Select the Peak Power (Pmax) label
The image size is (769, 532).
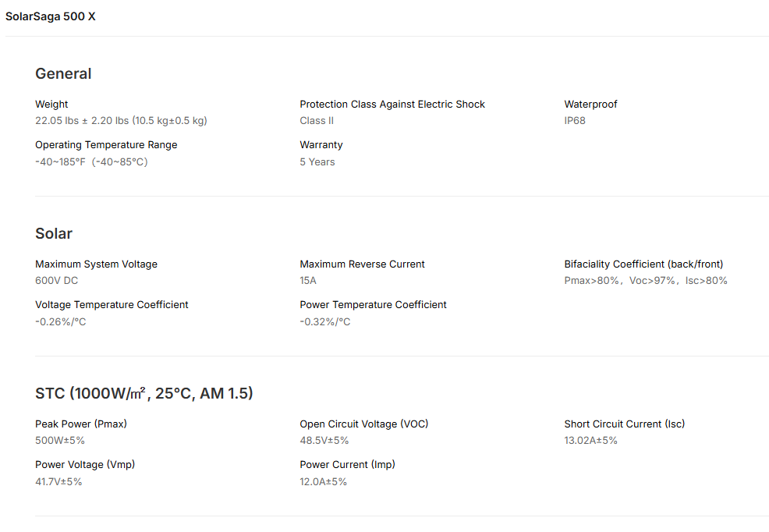tap(81, 424)
